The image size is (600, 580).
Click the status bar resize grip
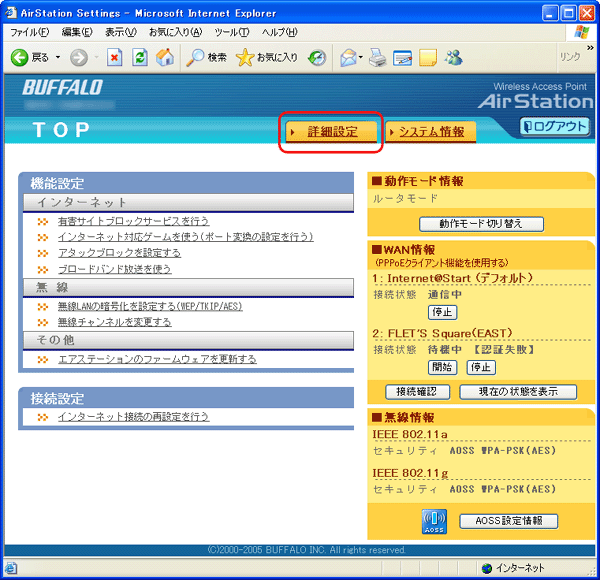(592, 572)
